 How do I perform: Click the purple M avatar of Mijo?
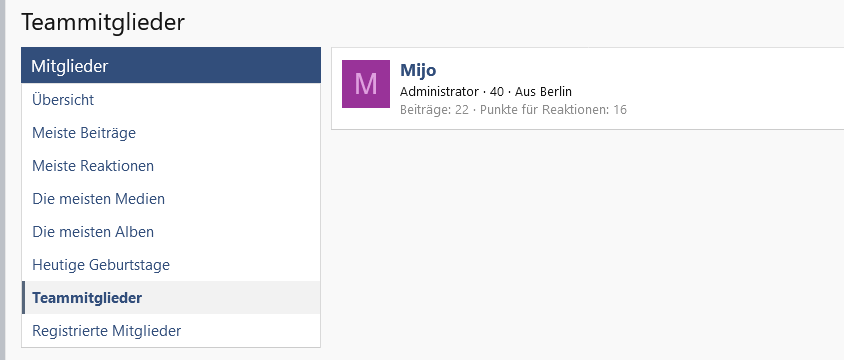(366, 84)
